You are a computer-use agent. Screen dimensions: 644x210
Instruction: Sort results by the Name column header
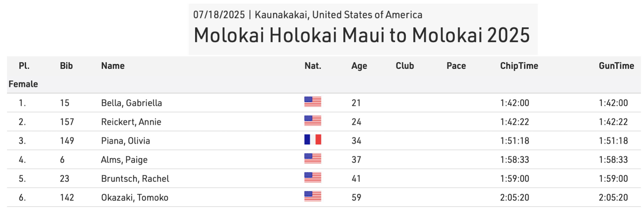coord(113,66)
